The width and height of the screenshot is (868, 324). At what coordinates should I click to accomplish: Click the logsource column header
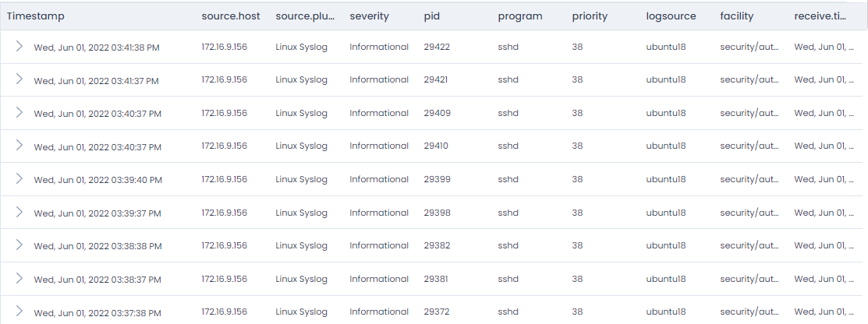pyautogui.click(x=671, y=16)
